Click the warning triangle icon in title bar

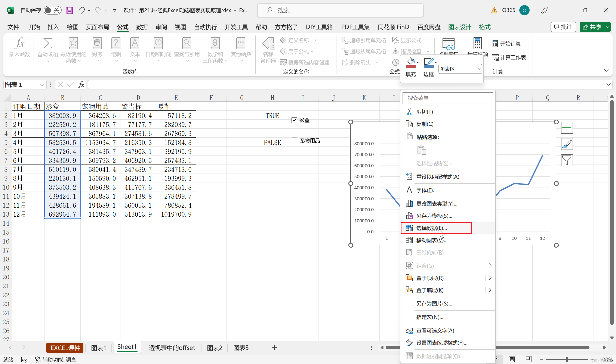494,10
